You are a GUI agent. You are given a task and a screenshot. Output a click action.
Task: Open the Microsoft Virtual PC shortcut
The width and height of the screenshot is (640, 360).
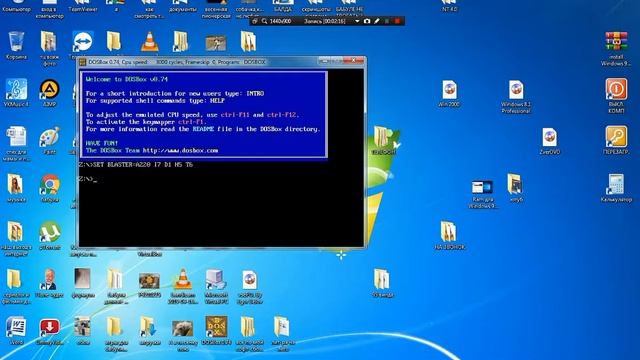pyautogui.click(x=216, y=280)
